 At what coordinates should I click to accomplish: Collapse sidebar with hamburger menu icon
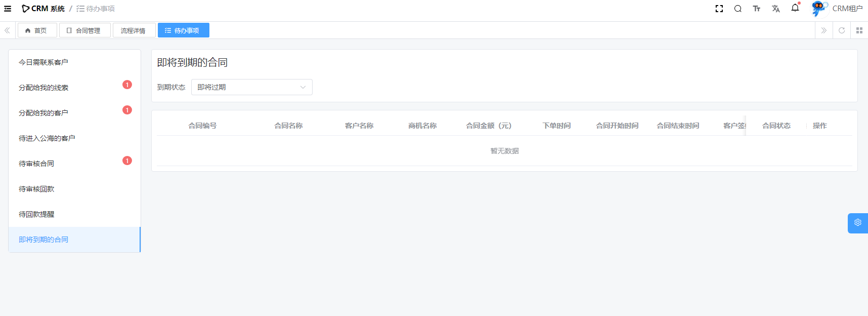click(x=8, y=9)
